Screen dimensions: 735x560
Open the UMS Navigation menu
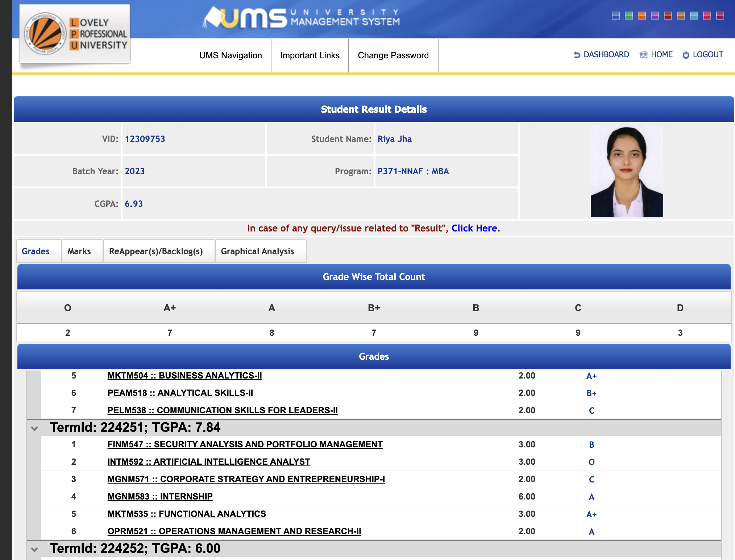point(231,55)
